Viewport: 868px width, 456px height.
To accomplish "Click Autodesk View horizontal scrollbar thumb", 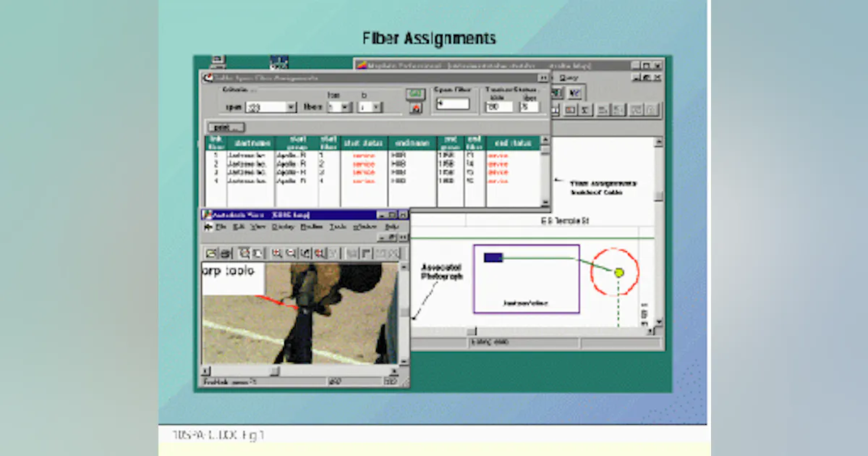I will coord(274,371).
